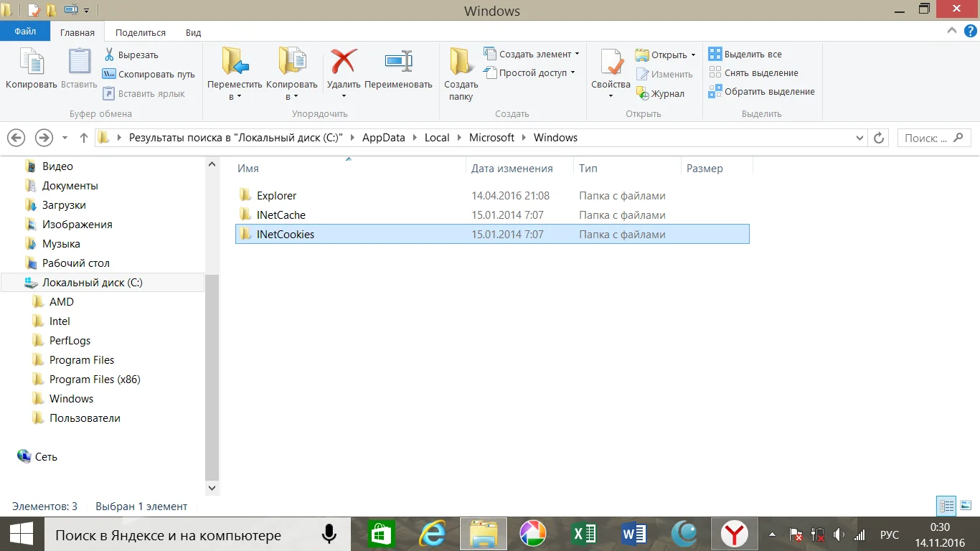Image resolution: width=980 pixels, height=551 pixels.
Task: Open the Файл (File) menu tab
Action: pyautogui.click(x=25, y=32)
